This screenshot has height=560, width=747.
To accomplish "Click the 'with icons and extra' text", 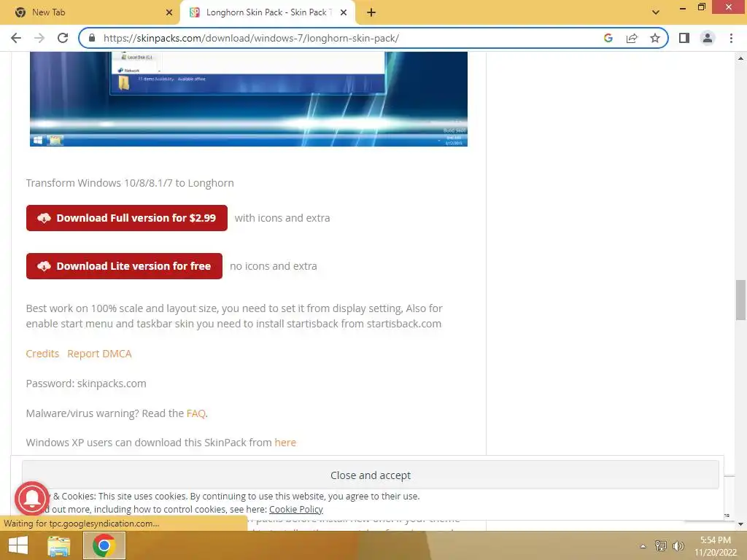I will [282, 218].
